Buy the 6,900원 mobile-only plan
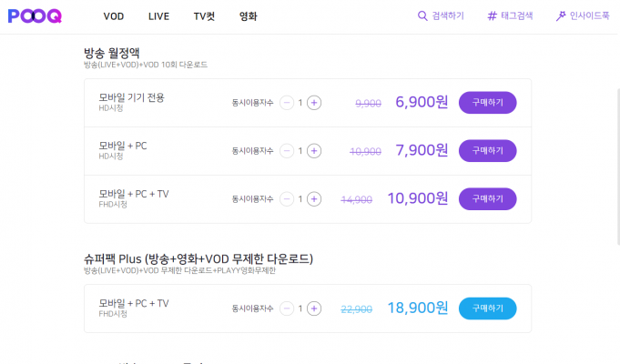The width and height of the screenshot is (620, 364). click(488, 103)
